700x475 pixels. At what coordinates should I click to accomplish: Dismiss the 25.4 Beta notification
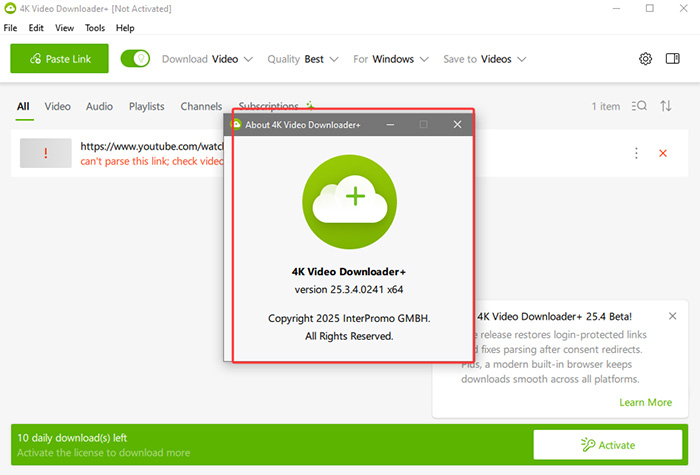pos(672,316)
